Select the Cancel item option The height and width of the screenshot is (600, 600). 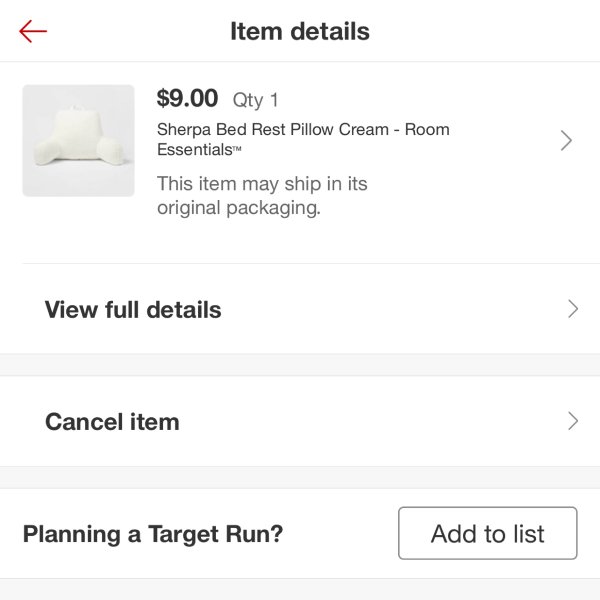point(300,421)
